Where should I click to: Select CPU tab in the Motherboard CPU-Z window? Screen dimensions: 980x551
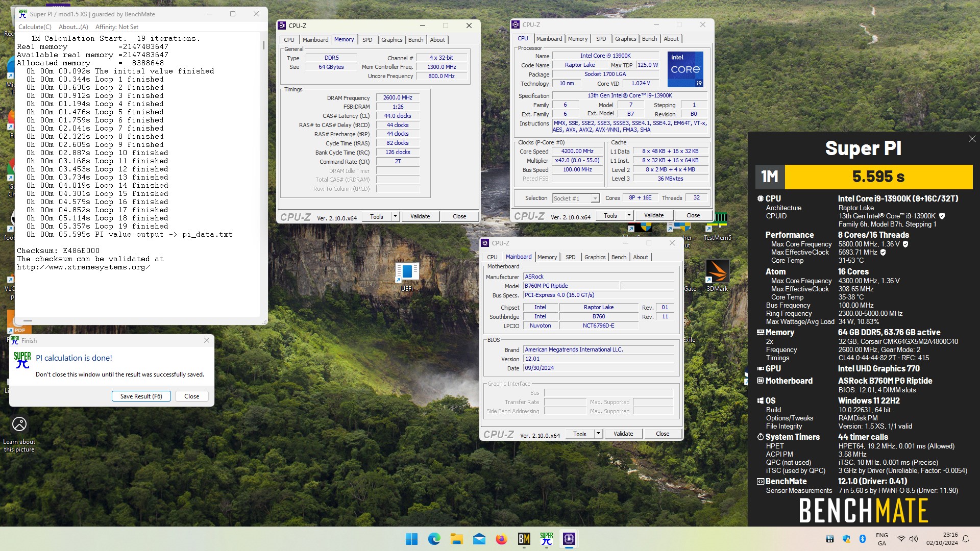tap(492, 257)
